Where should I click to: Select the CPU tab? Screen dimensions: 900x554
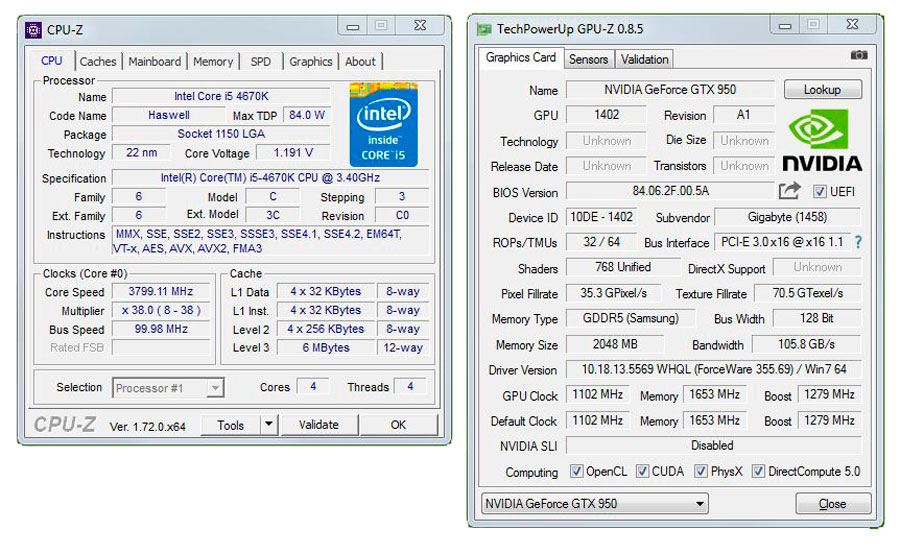[52, 60]
